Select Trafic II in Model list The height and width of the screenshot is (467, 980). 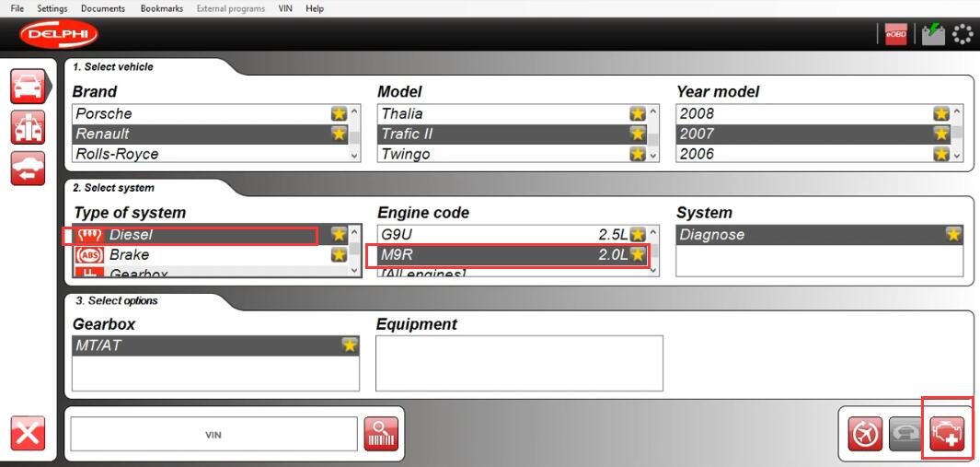(x=513, y=134)
